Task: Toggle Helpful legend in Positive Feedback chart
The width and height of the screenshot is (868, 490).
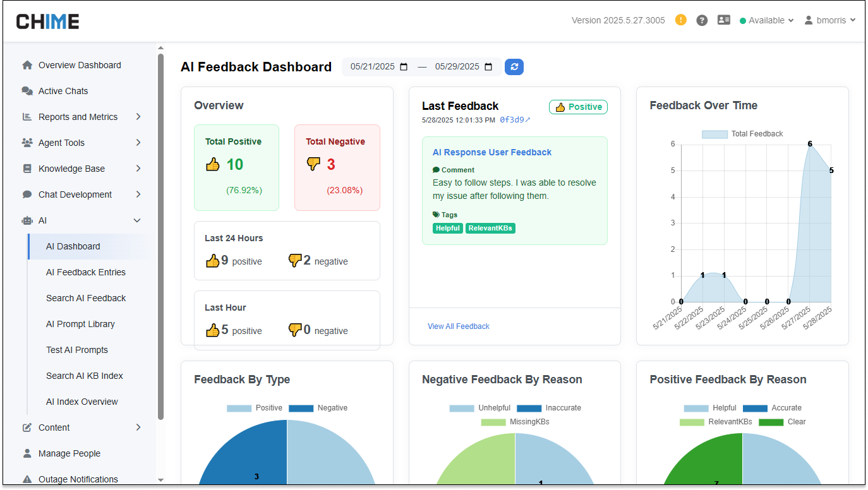Action: [710, 408]
